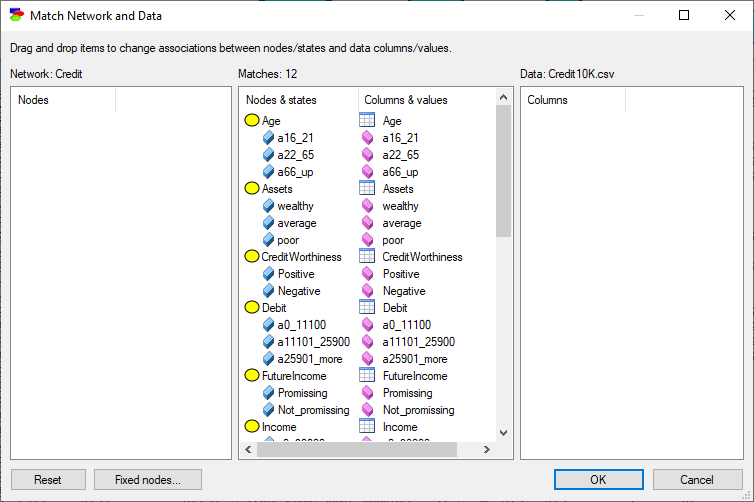
Task: Click the Debit column table icon
Action: point(367,307)
